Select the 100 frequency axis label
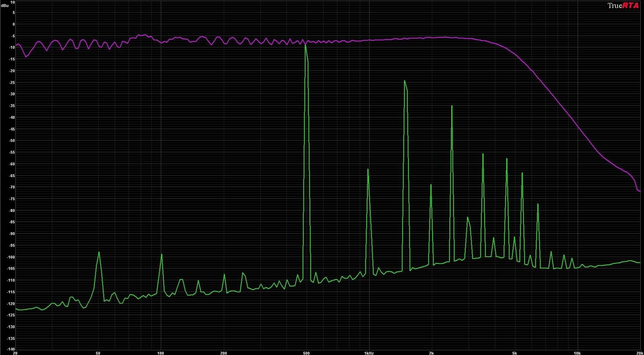Image resolution: width=644 pixels, height=355 pixels. 161,353
